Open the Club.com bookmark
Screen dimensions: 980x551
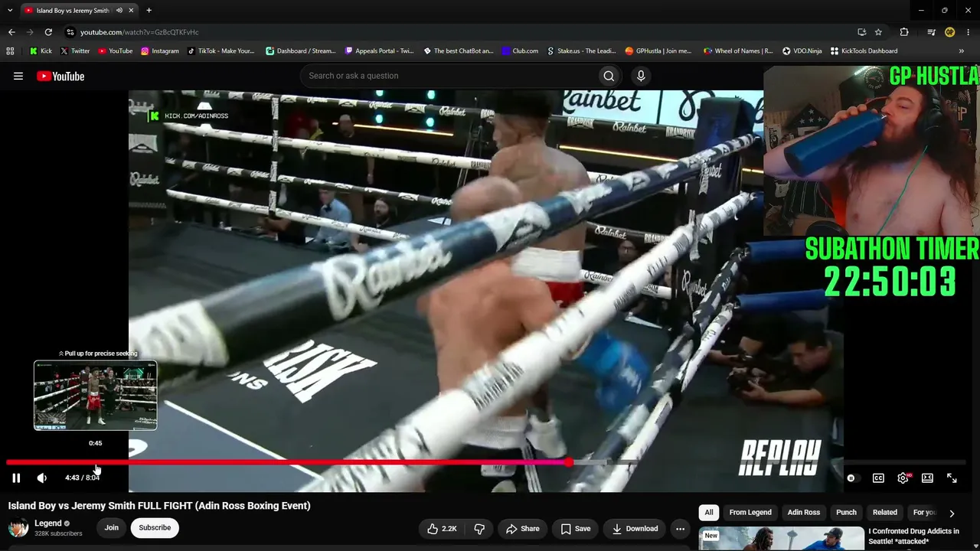(x=520, y=51)
